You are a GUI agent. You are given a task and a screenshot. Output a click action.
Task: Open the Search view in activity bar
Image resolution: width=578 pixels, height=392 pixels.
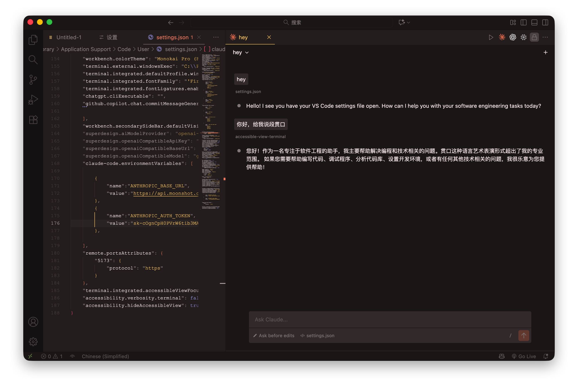coord(33,60)
